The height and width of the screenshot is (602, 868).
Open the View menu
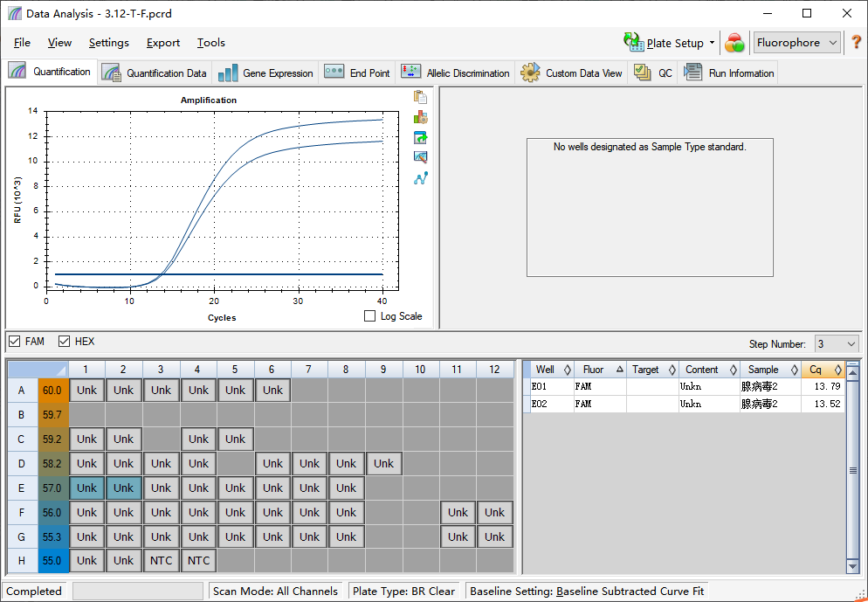pyautogui.click(x=59, y=43)
